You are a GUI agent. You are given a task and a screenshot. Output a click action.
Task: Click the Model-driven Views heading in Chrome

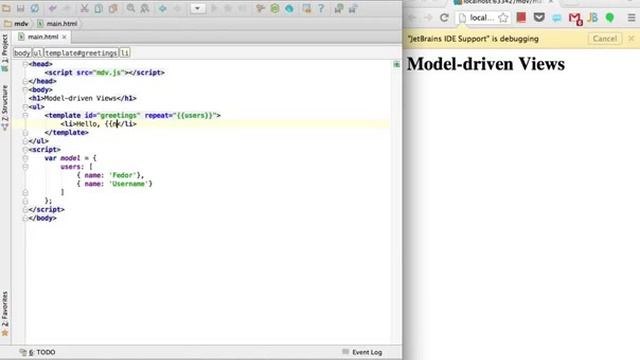486,64
